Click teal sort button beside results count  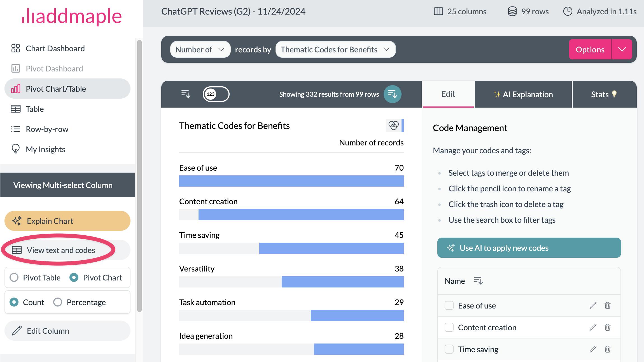tap(392, 94)
